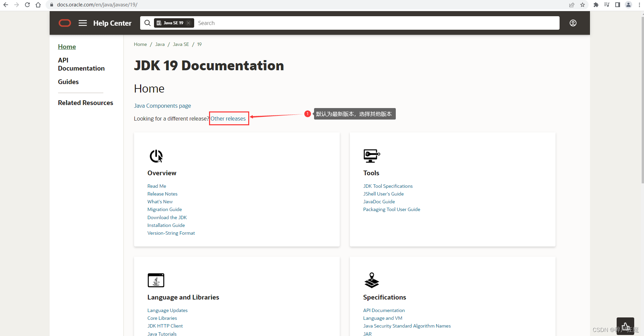Click the page vertical scrollbar
The height and width of the screenshot is (336, 644).
[643, 101]
